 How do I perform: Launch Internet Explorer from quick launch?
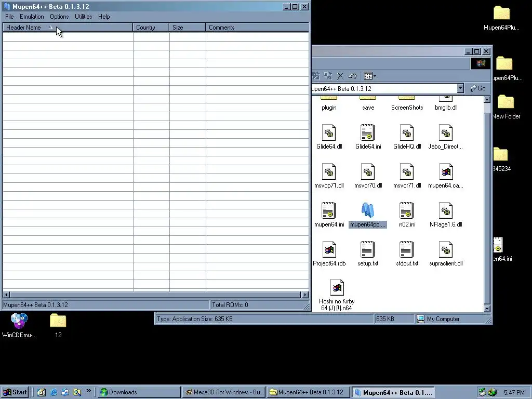(54, 393)
